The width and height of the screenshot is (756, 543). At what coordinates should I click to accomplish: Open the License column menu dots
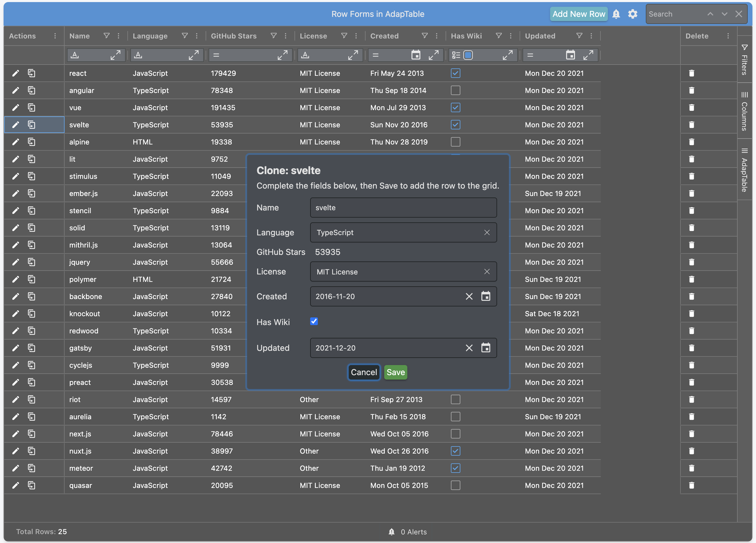click(356, 36)
